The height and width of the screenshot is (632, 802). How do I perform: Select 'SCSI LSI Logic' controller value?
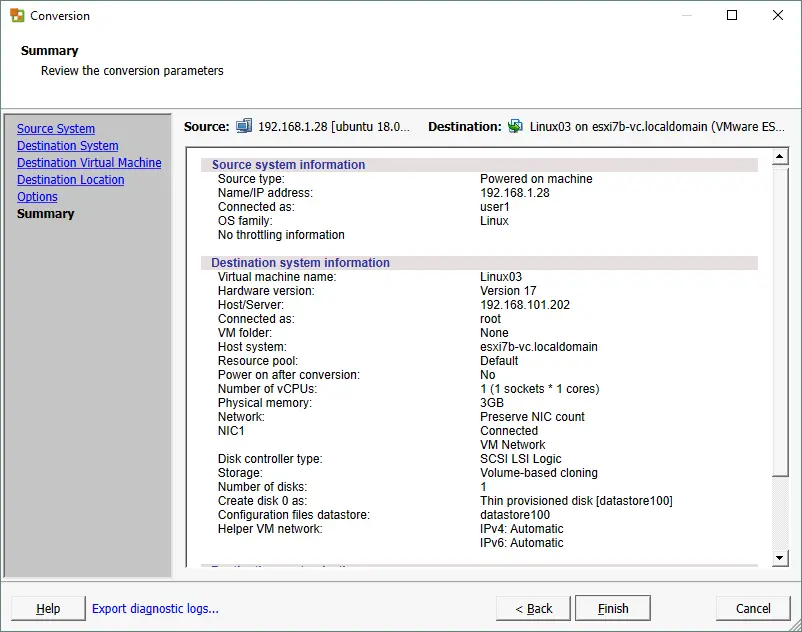[520, 459]
